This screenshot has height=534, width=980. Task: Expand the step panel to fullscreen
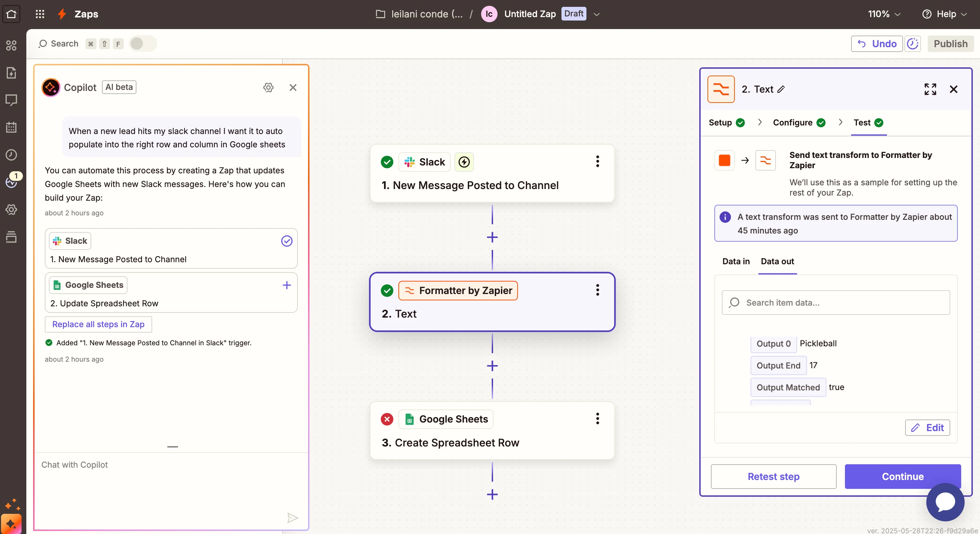click(930, 89)
